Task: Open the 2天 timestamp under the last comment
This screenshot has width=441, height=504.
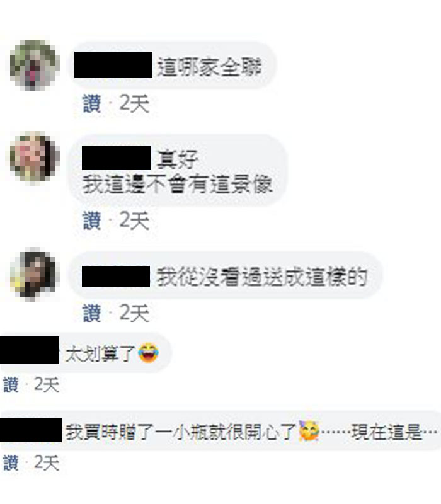Action: click(47, 463)
